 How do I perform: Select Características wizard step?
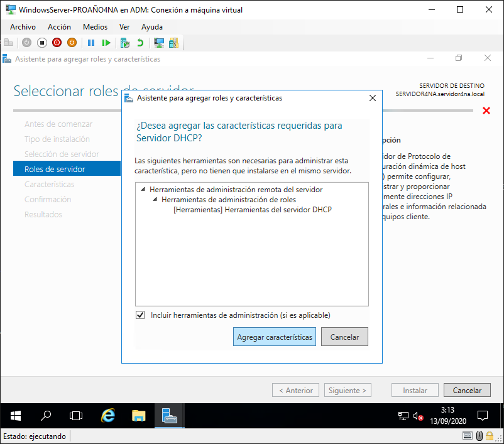49,185
